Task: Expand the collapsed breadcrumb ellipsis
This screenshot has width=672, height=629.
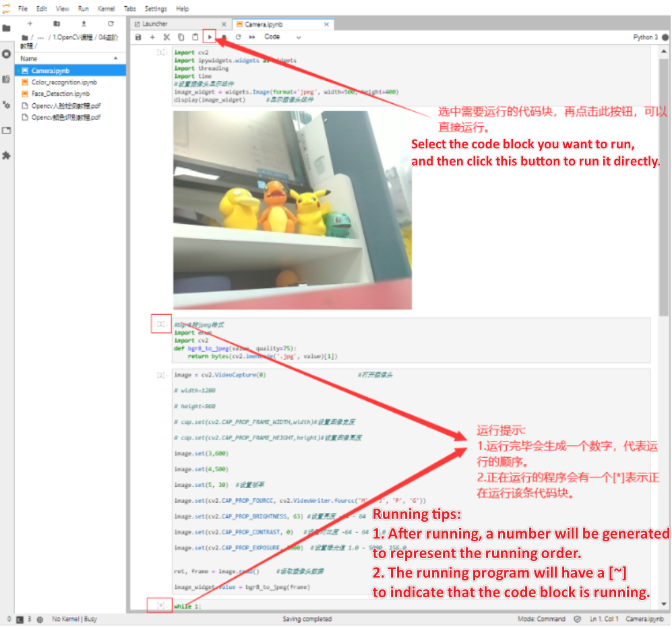Action: pos(40,38)
